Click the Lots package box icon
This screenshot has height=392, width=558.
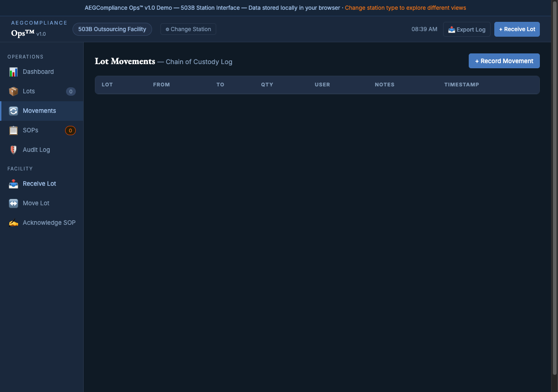click(x=13, y=91)
